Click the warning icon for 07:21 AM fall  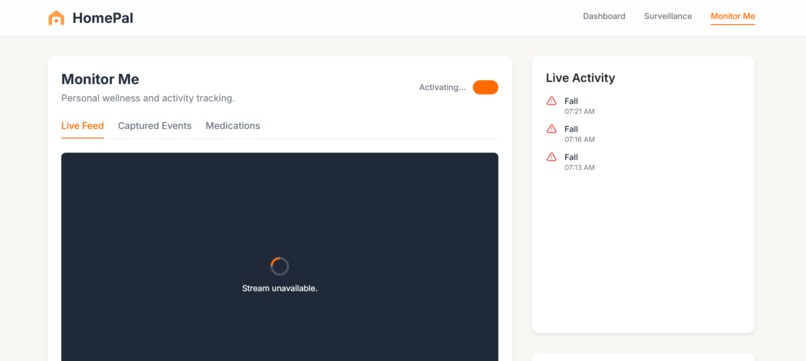[x=552, y=101]
